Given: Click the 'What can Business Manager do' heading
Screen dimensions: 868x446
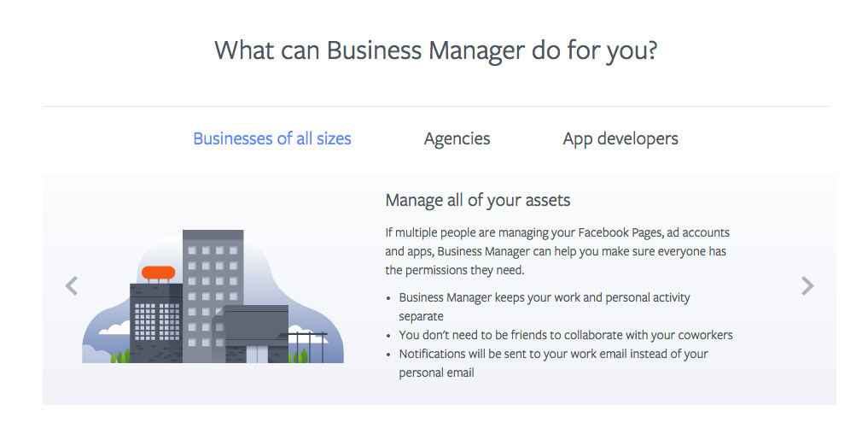Looking at the screenshot, I should (x=435, y=50).
